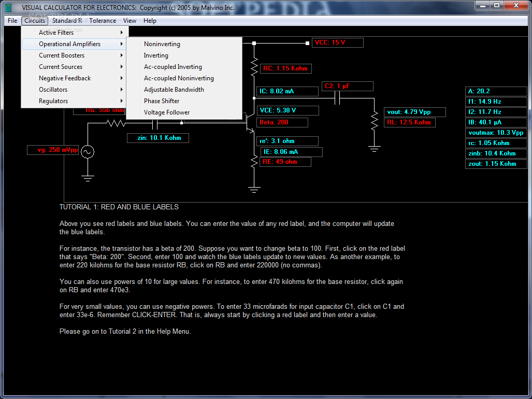Click the red C2: 1 µF label
532x399 pixels.
coord(348,86)
